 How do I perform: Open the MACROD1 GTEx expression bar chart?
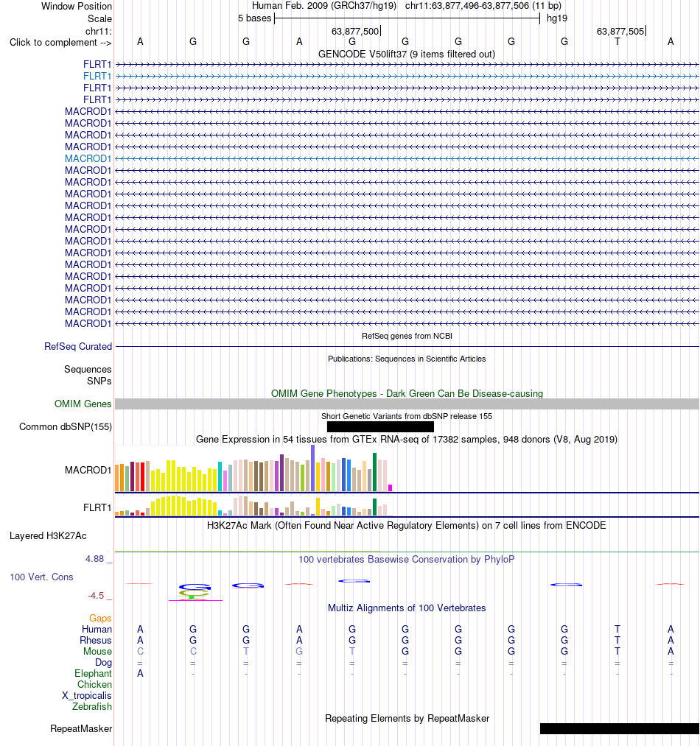(x=253, y=468)
